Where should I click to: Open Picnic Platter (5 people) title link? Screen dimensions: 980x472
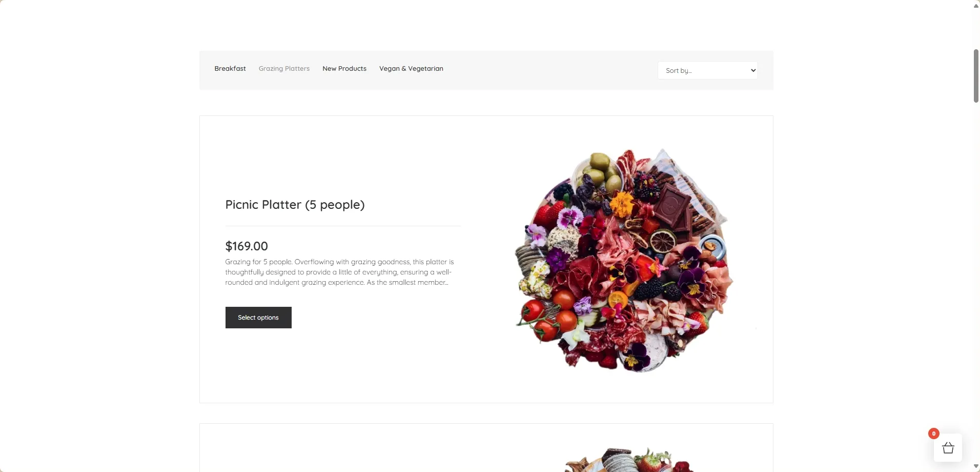pyautogui.click(x=295, y=205)
